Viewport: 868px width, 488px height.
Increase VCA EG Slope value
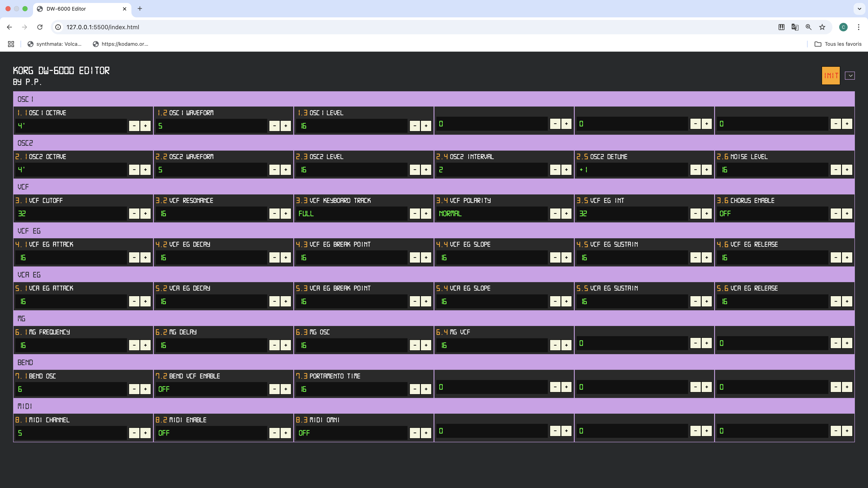tap(566, 301)
